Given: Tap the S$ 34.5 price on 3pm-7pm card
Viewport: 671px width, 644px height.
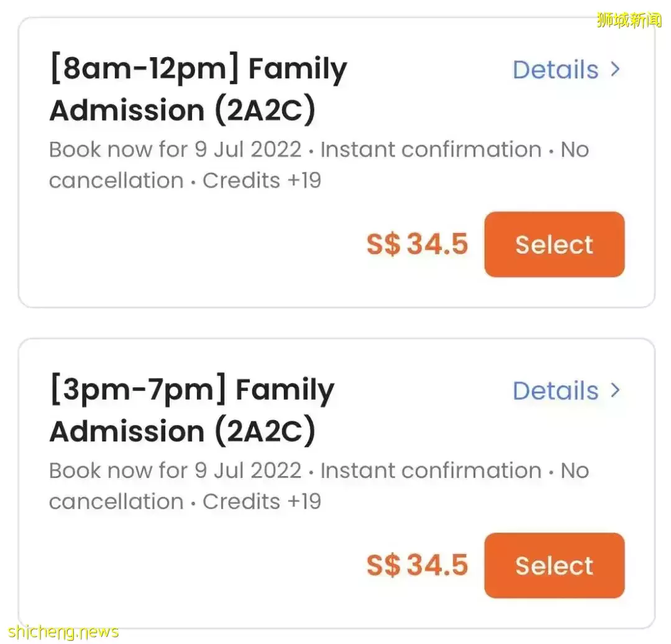Looking at the screenshot, I should point(417,565).
